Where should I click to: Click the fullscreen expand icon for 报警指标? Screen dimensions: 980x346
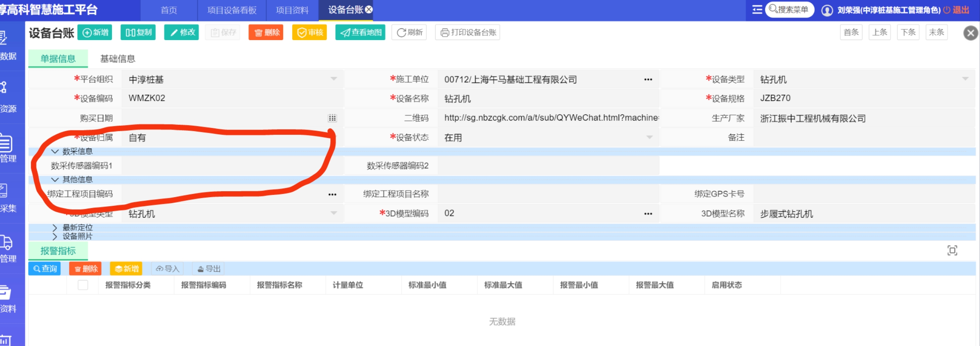click(952, 251)
